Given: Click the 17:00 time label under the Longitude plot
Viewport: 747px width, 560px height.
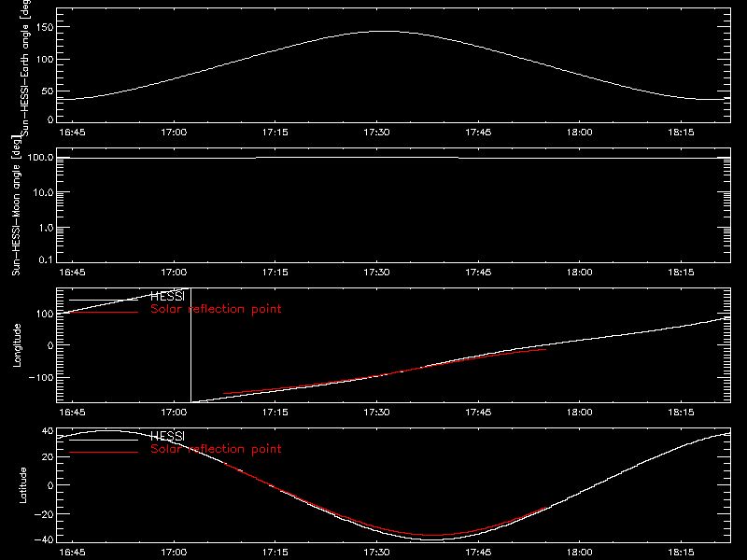Looking at the screenshot, I should point(174,413).
